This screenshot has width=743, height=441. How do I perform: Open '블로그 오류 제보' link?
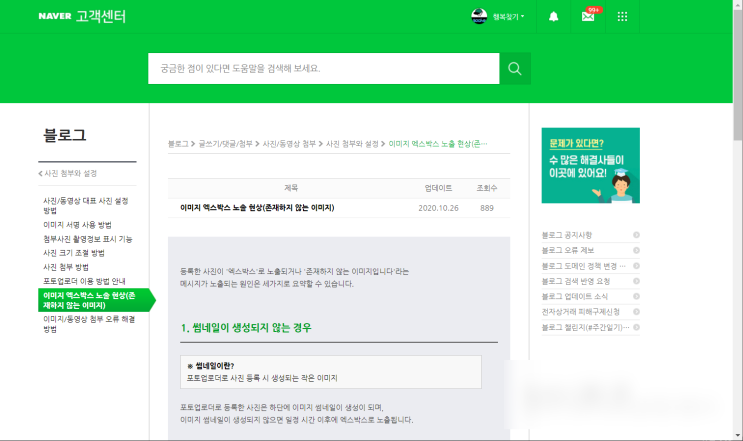(x=568, y=250)
